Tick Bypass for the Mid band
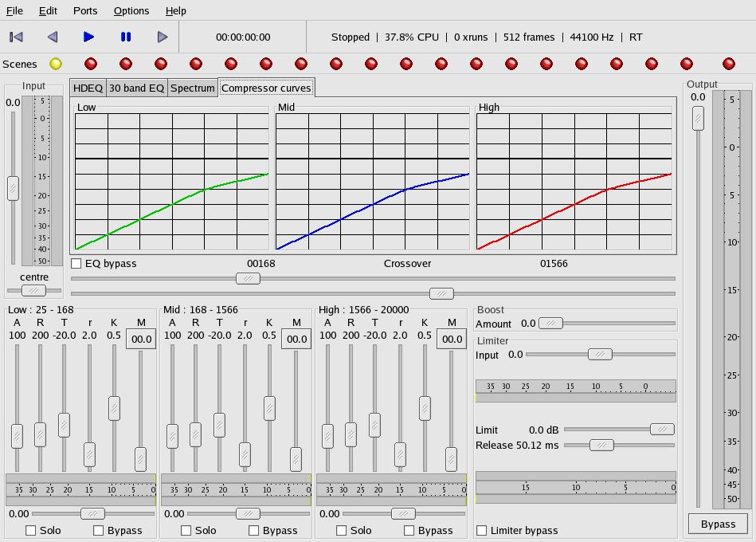Viewport: 756px width, 542px height. [253, 530]
